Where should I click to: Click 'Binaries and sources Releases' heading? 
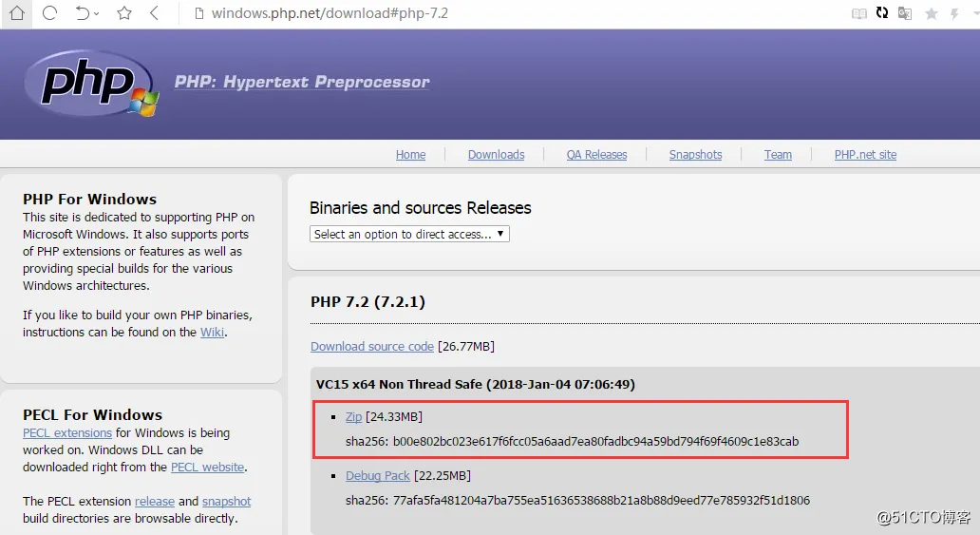(x=420, y=208)
